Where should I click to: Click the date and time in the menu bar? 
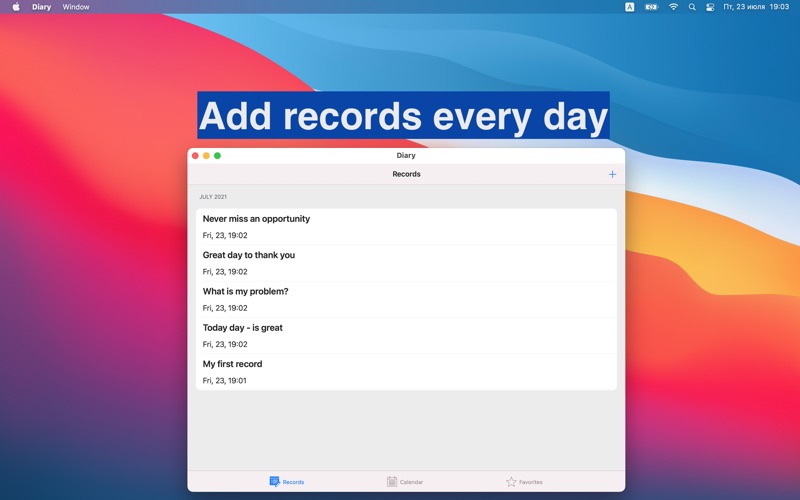757,7
